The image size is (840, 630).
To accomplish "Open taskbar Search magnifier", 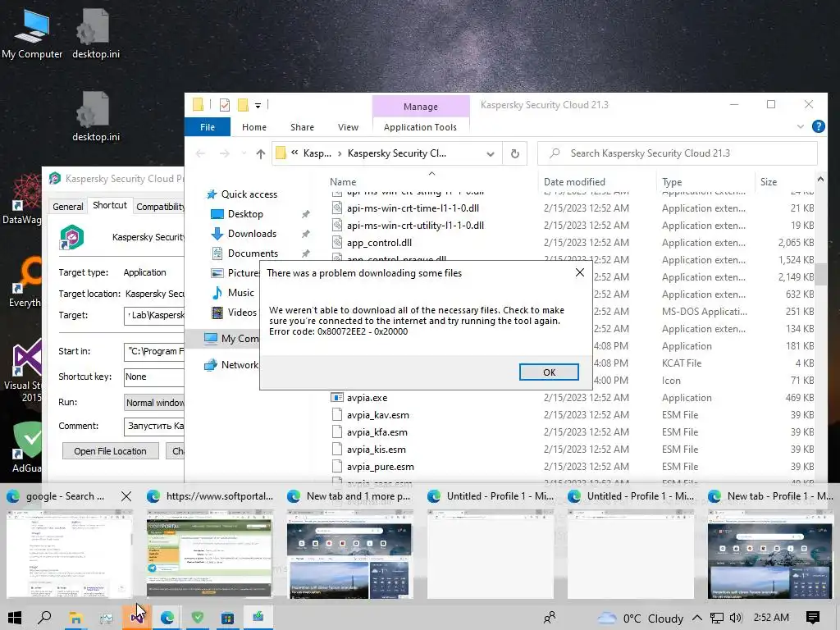I will pos(45,618).
